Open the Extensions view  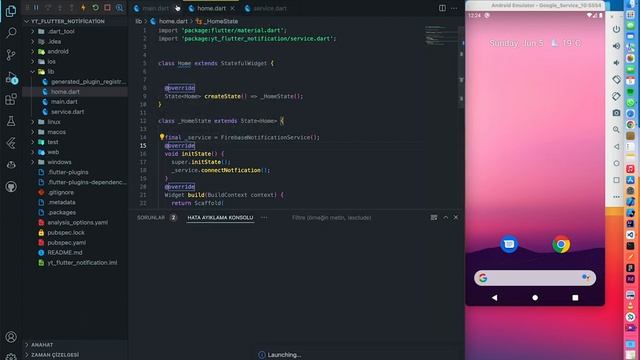pos(11,99)
